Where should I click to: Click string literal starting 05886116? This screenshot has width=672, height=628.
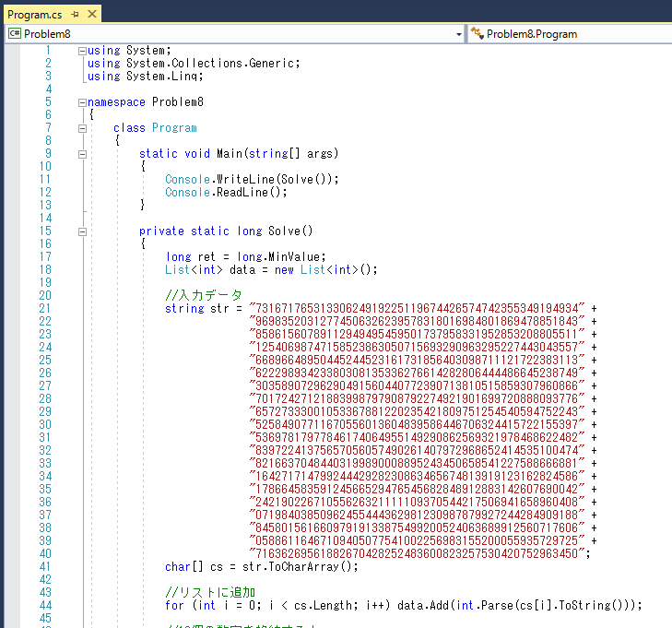[417, 540]
